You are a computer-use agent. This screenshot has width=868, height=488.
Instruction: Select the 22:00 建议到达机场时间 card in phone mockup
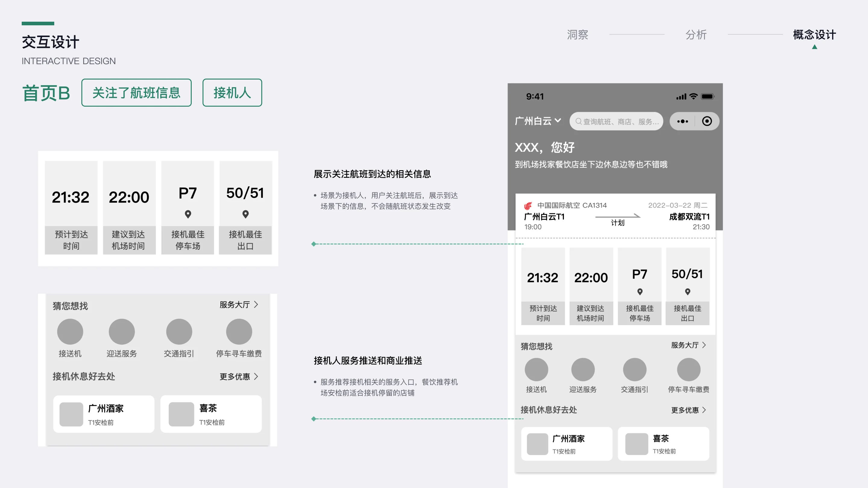point(591,286)
